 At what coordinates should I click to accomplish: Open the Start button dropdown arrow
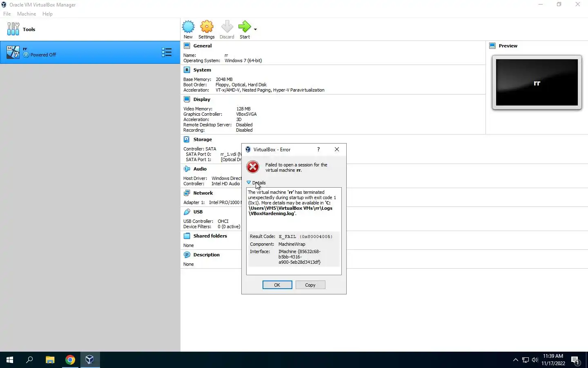point(255,29)
